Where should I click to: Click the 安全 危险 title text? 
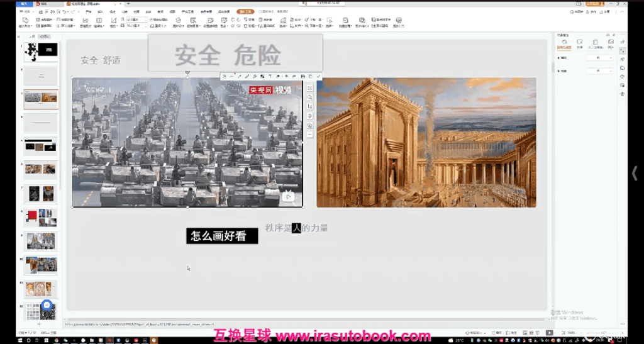(228, 55)
